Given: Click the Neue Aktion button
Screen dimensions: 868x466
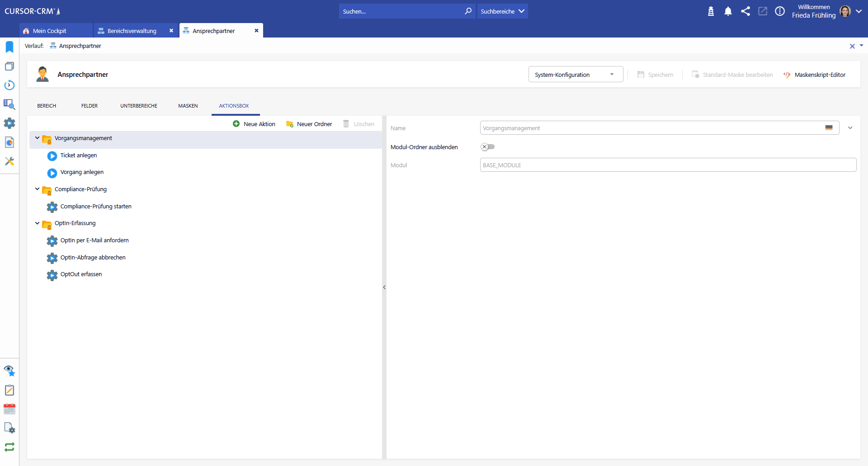Looking at the screenshot, I should pos(254,124).
